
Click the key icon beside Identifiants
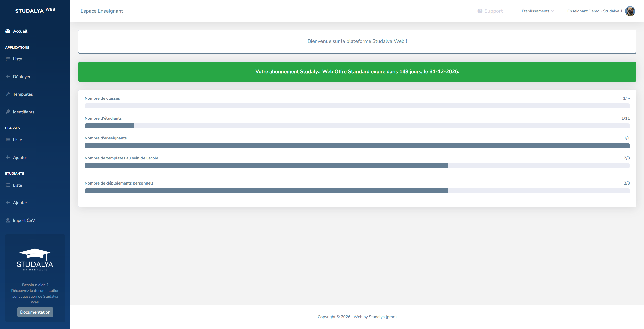coord(8,112)
